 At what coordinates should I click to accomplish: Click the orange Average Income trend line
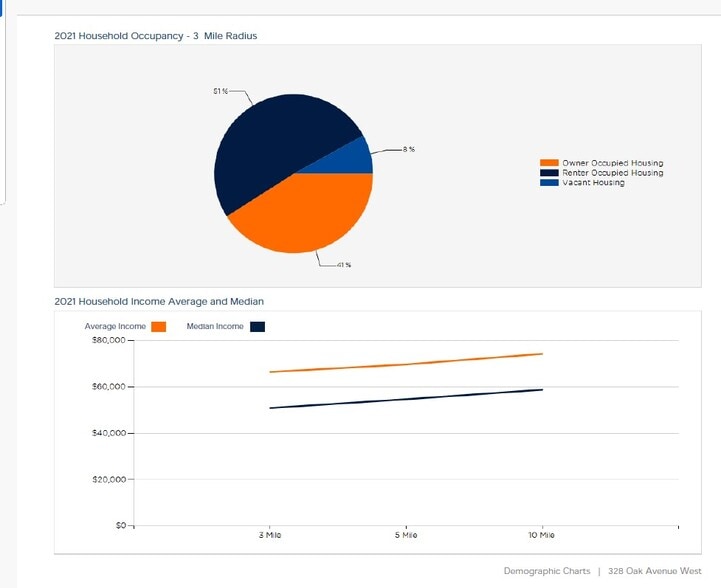405,364
